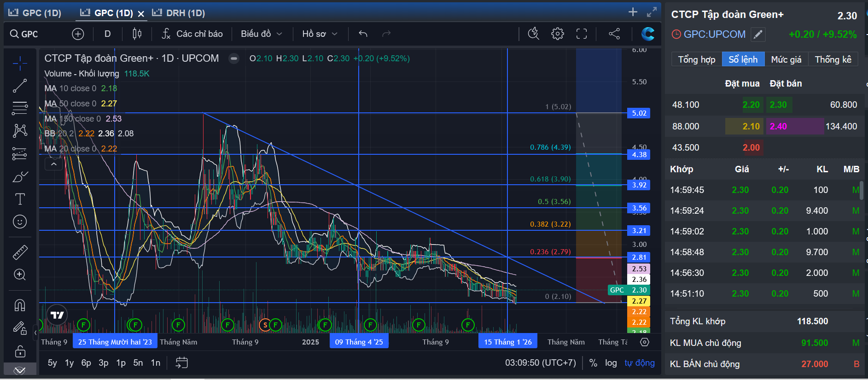Open the timezone menu showing UTC+7
The image size is (868, 380).
coord(541,363)
